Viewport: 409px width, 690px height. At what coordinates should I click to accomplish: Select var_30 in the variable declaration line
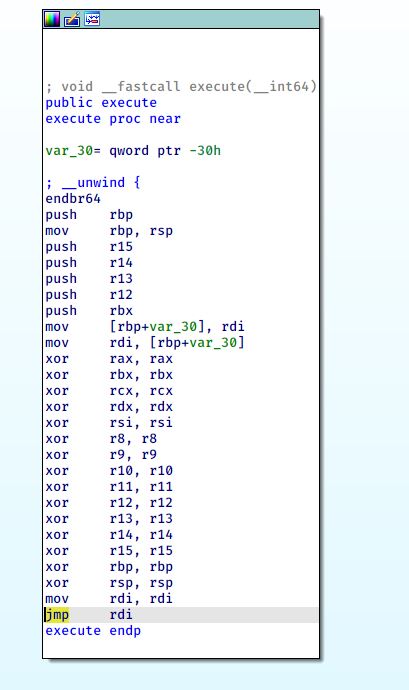(x=69, y=151)
